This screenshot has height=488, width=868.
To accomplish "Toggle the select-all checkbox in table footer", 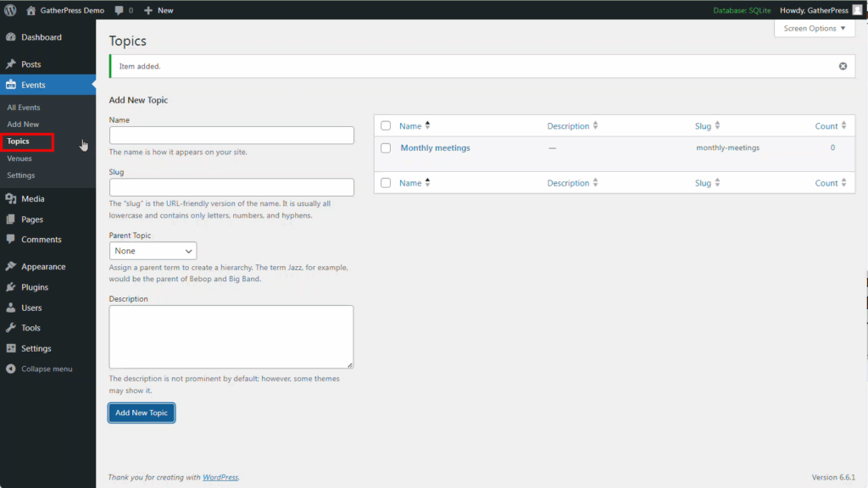I will tap(386, 183).
